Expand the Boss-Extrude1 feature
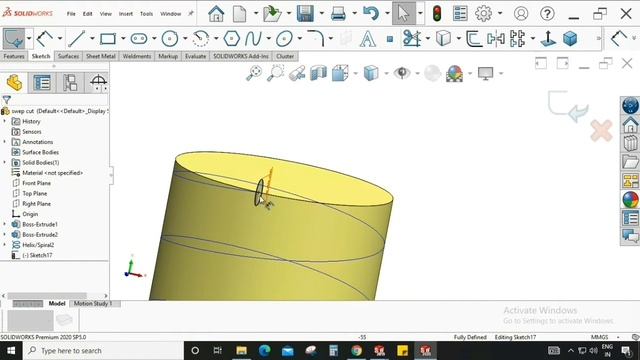The image size is (640, 360). [x=4, y=224]
